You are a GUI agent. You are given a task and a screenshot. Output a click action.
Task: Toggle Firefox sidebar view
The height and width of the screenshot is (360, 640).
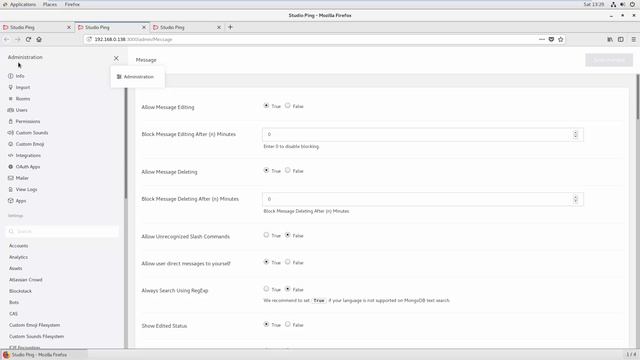click(621, 39)
